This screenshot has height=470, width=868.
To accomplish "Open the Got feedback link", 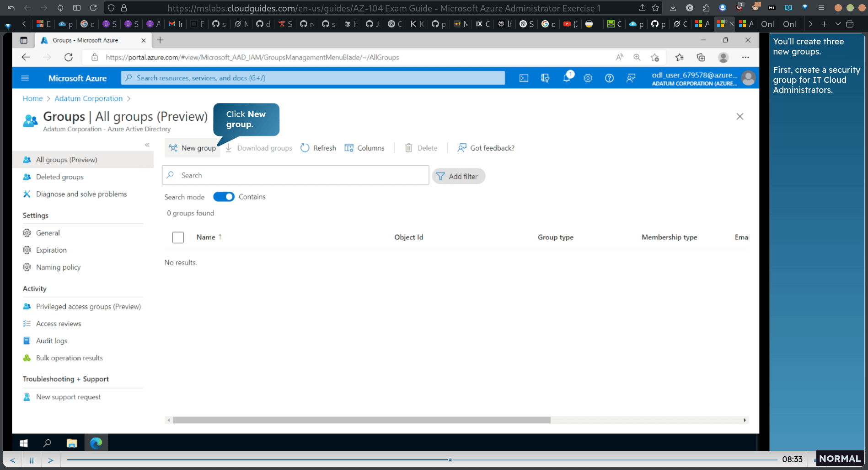I will tap(486, 148).
